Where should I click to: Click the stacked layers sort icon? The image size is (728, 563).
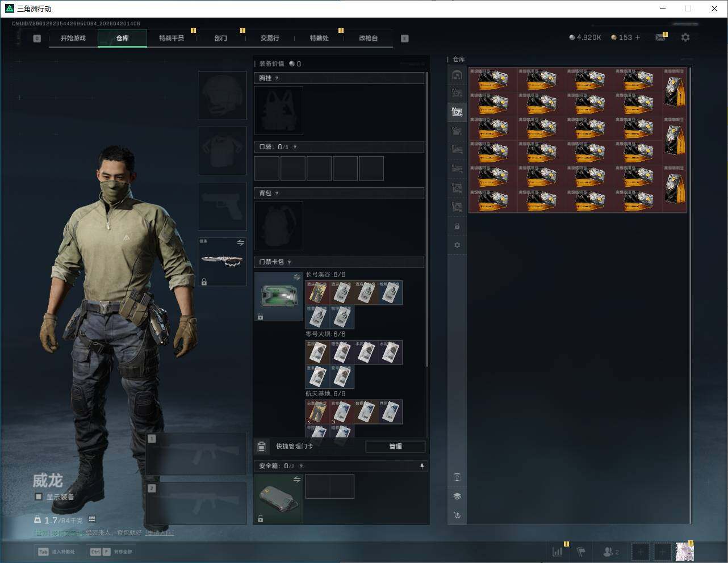(x=457, y=496)
